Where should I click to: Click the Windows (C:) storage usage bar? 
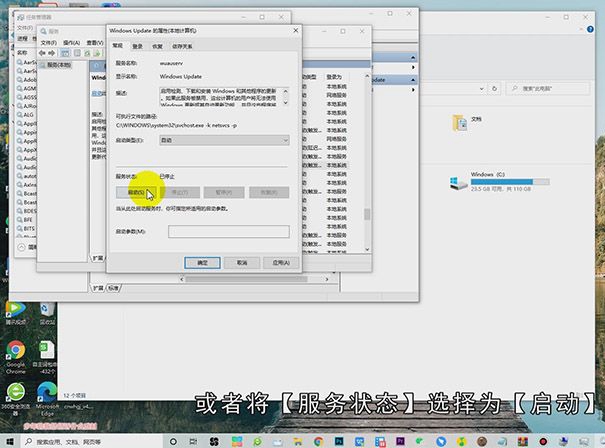coord(510,182)
